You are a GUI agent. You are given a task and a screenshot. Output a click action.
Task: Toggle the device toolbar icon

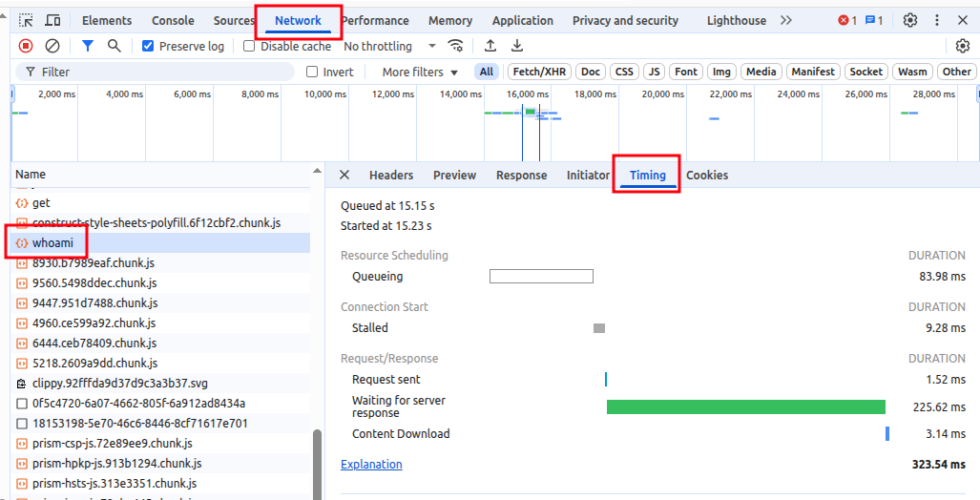pyautogui.click(x=53, y=20)
